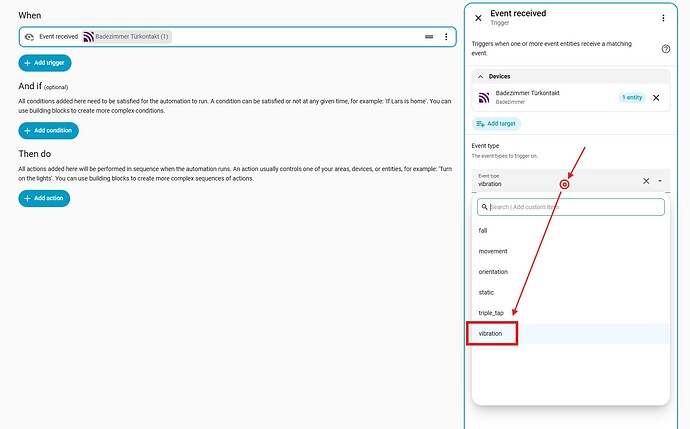Select the static event type
Screen dimensions: 690x429
571,293
